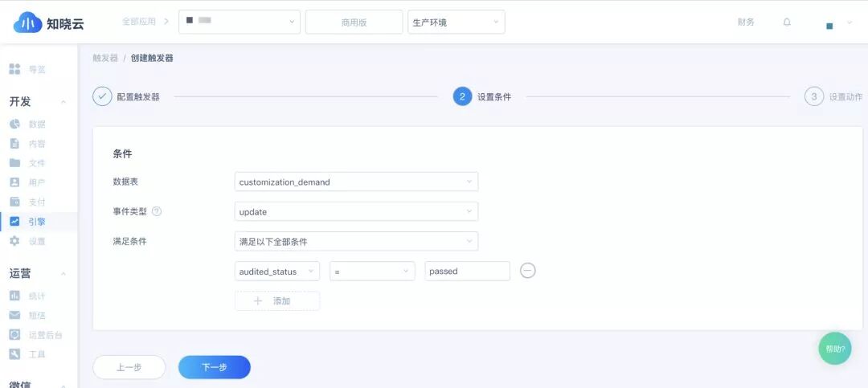Go to 统计 in sidebar
The height and width of the screenshot is (388, 868).
point(37,296)
